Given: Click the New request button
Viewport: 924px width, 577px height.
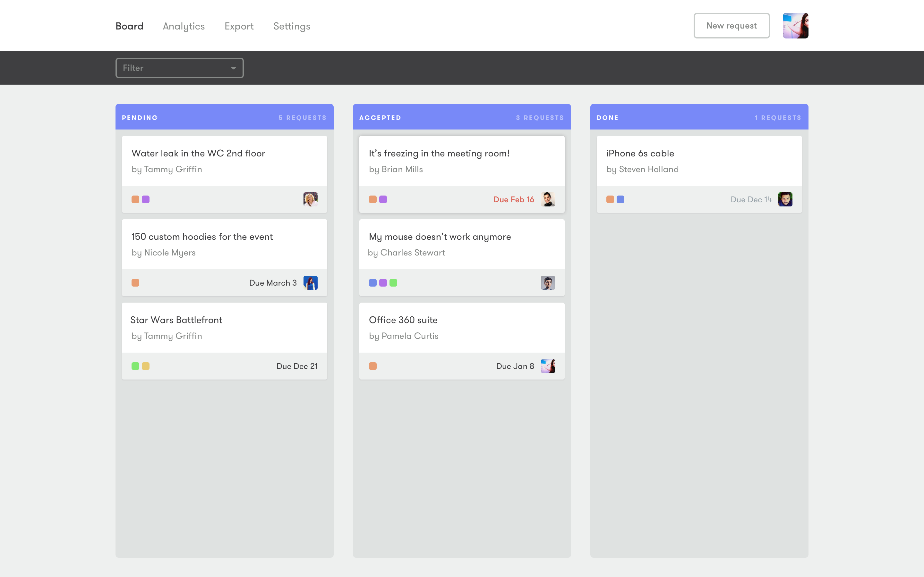Looking at the screenshot, I should [x=731, y=26].
